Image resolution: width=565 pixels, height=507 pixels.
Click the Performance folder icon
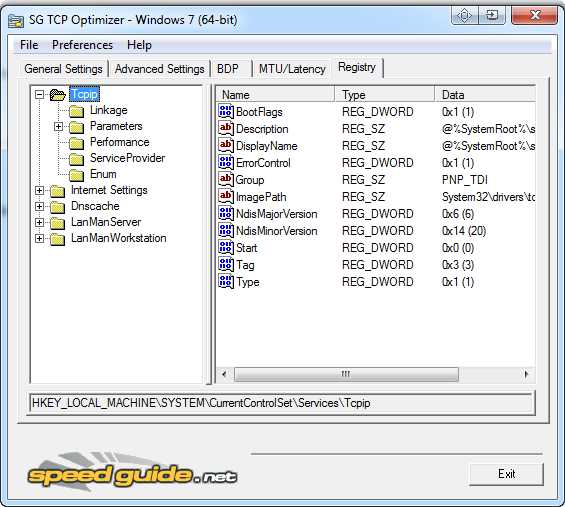click(77, 143)
